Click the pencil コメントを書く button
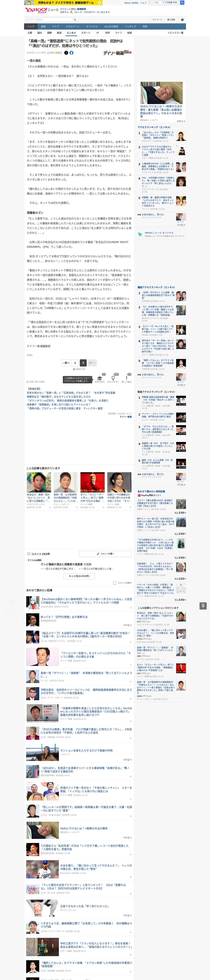 pos(105,554)
